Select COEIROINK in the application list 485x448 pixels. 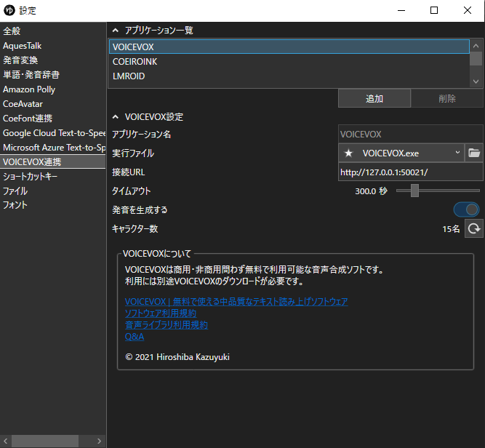135,62
